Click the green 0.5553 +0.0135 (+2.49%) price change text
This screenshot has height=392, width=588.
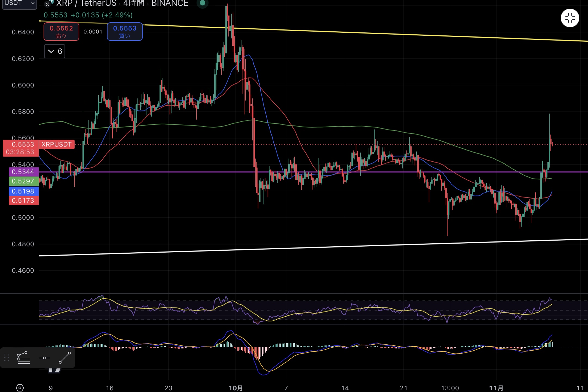click(88, 15)
